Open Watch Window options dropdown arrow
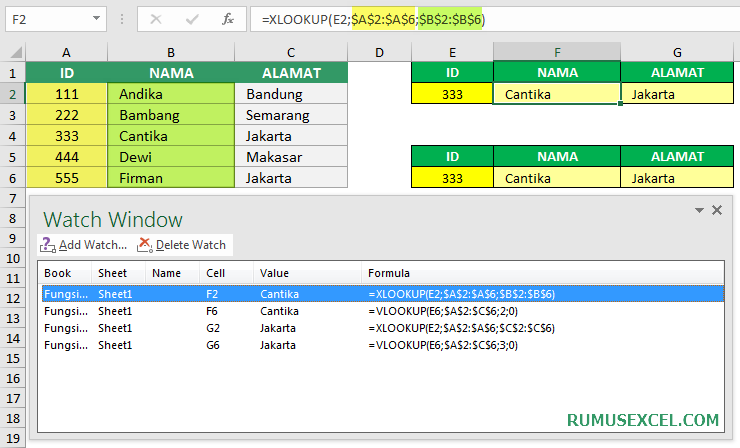The height and width of the screenshot is (448, 740). pyautogui.click(x=699, y=210)
